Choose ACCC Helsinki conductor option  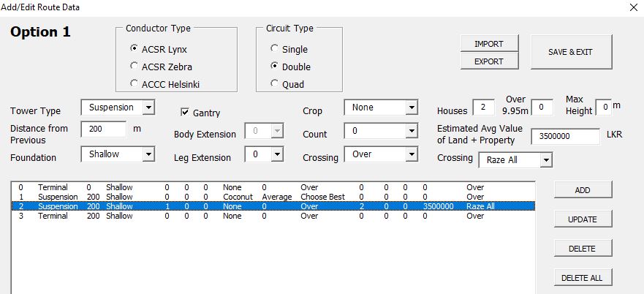click(134, 83)
